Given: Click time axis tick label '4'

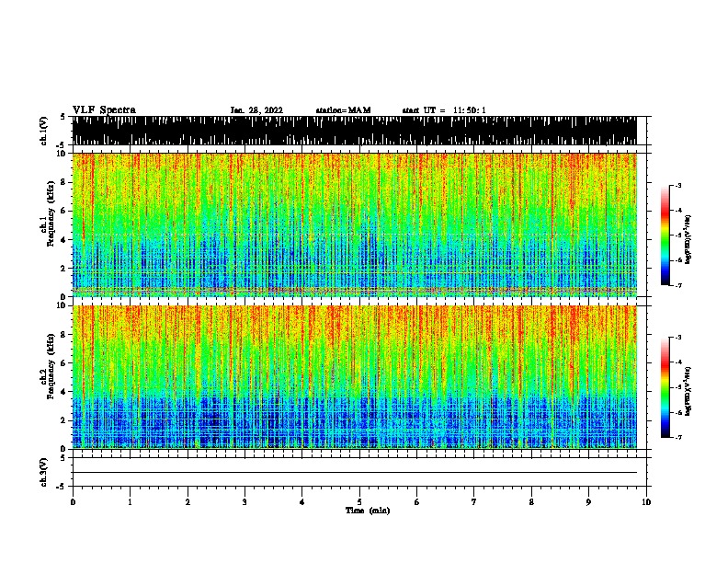Looking at the screenshot, I should pyautogui.click(x=302, y=502).
